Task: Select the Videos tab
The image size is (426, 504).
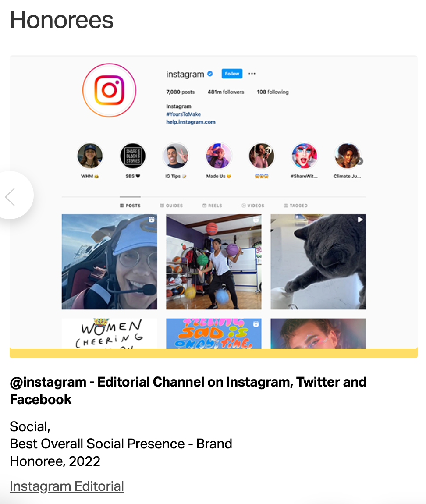Action: click(x=253, y=206)
